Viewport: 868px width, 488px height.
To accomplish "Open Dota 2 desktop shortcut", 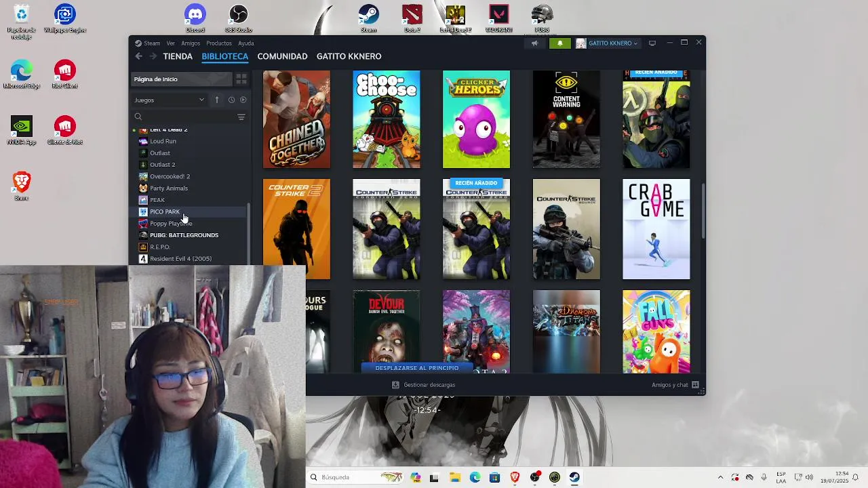I will (x=412, y=18).
